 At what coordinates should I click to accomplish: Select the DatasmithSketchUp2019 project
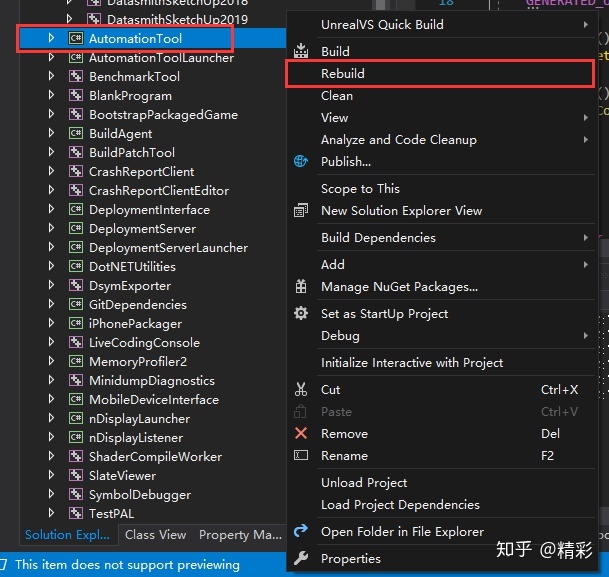177,19
